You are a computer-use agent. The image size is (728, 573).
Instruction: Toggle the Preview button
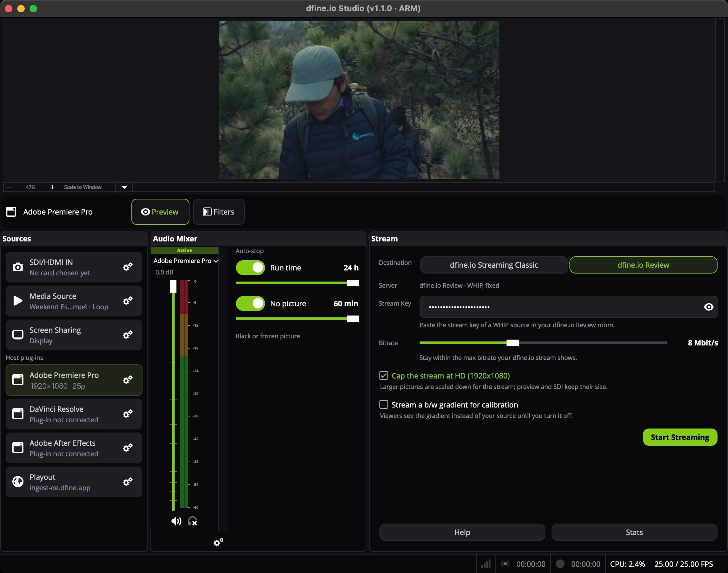click(x=160, y=212)
